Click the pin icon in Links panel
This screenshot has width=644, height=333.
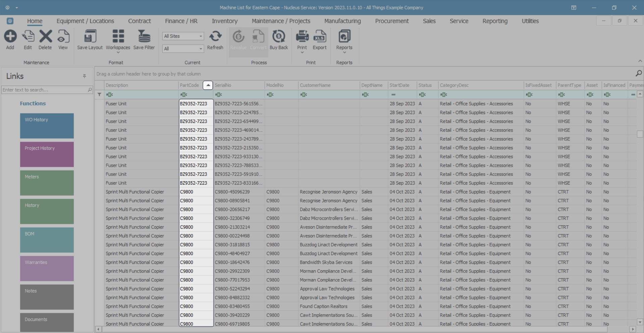tap(85, 76)
